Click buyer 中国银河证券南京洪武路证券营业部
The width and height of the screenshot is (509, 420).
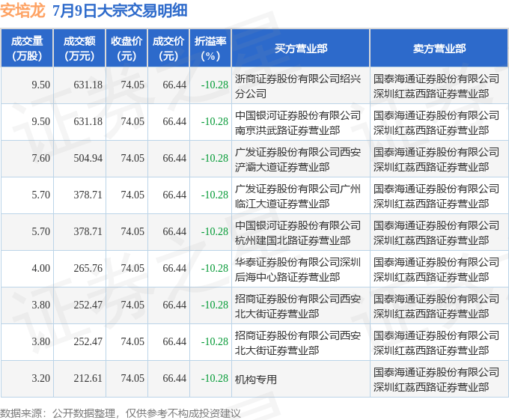click(x=298, y=123)
